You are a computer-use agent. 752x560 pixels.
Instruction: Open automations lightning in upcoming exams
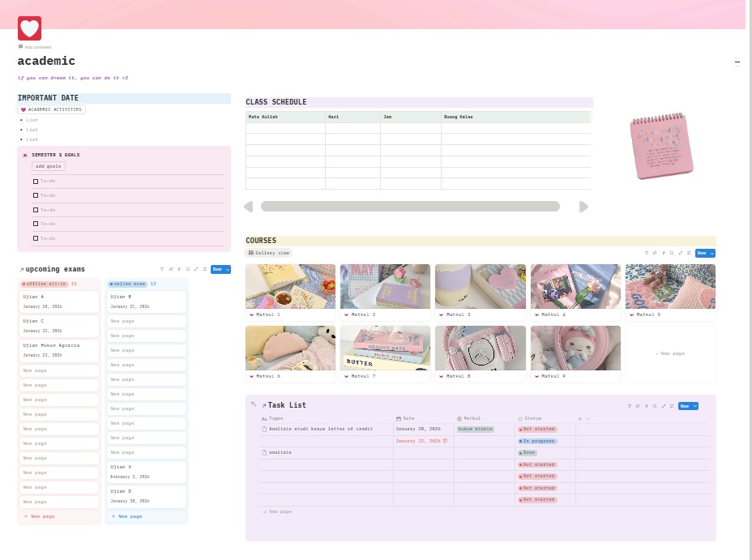pyautogui.click(x=179, y=269)
